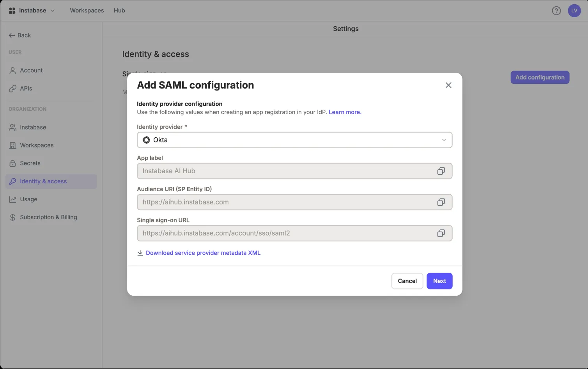
Task: Click the App label field
Action: point(295,171)
